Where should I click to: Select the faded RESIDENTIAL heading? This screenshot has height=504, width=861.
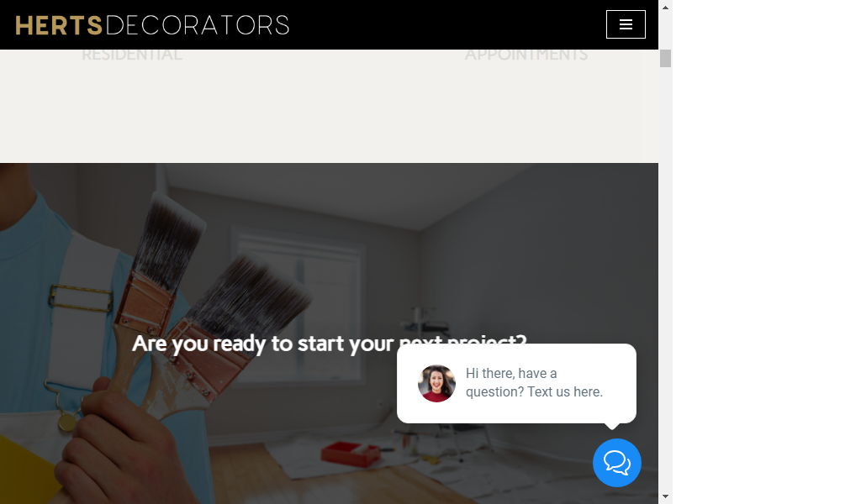pyautogui.click(x=132, y=55)
